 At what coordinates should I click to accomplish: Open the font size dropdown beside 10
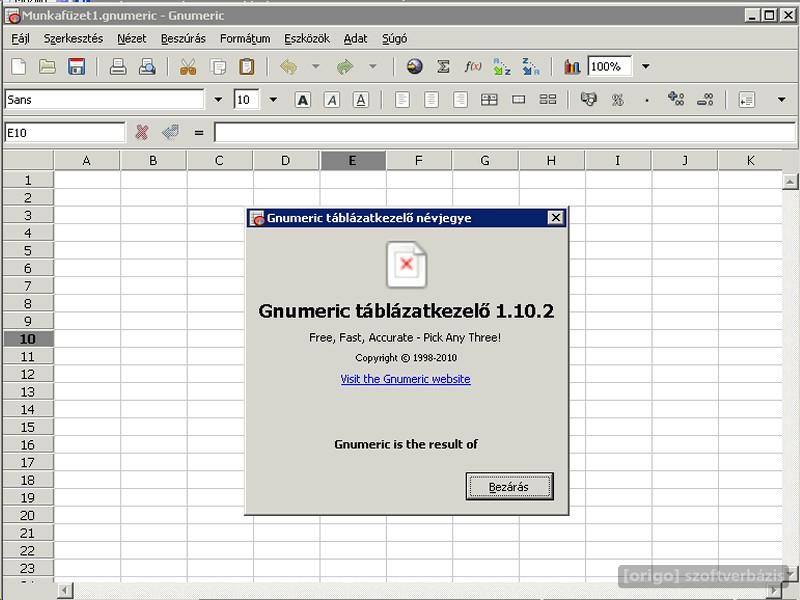click(x=273, y=99)
